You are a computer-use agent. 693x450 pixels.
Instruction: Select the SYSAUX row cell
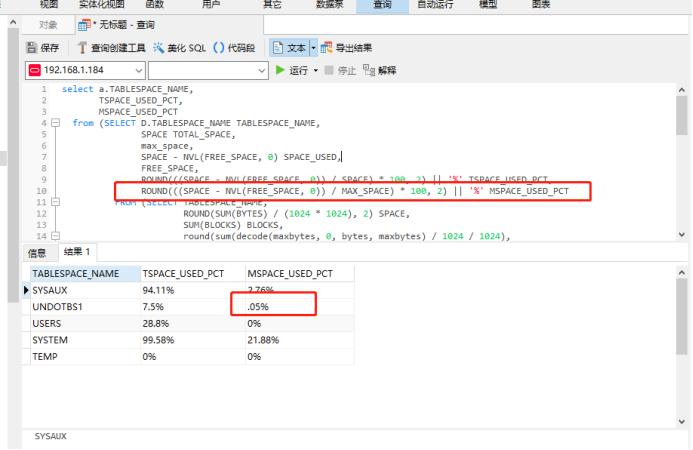click(x=85, y=290)
